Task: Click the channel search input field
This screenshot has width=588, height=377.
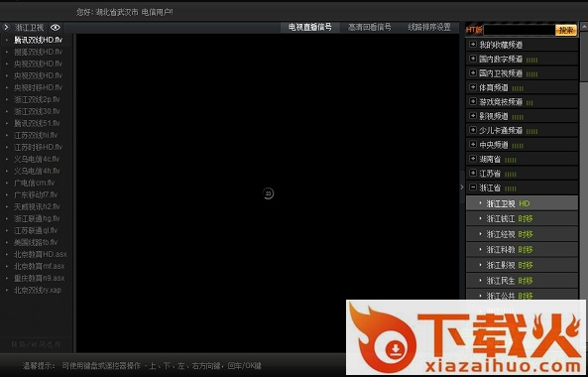Action: 519,30
